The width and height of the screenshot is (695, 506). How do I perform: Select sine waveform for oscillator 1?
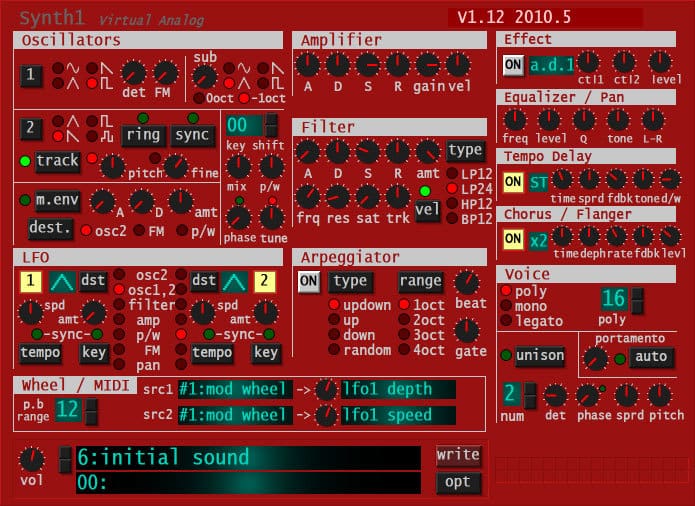point(58,67)
